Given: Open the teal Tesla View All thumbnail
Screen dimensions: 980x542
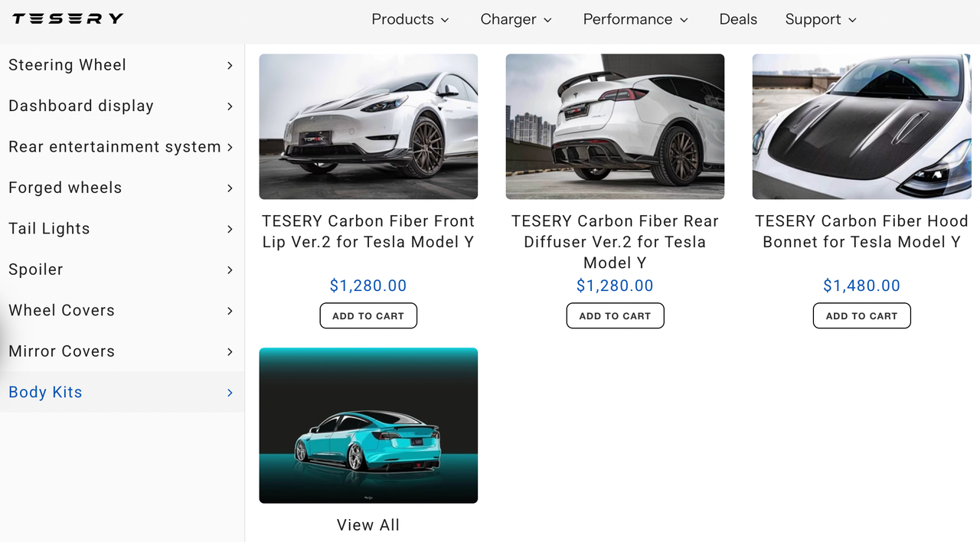Looking at the screenshot, I should (x=368, y=426).
